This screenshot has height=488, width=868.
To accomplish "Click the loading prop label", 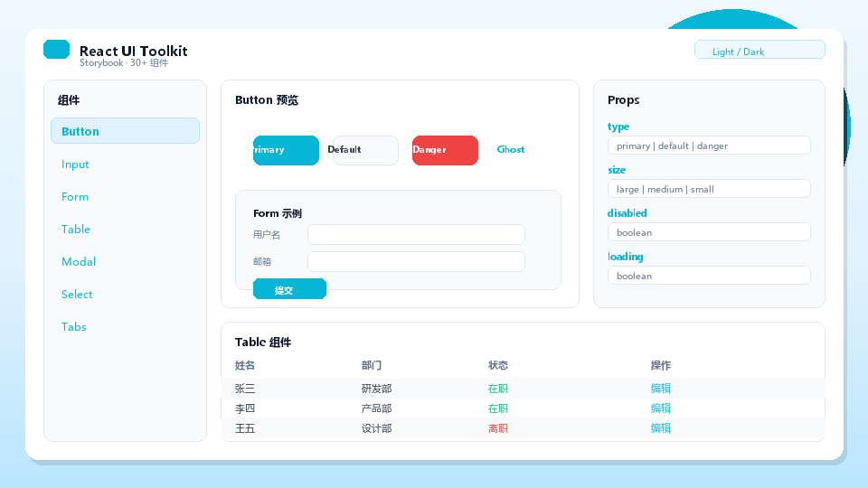I will point(626,257).
